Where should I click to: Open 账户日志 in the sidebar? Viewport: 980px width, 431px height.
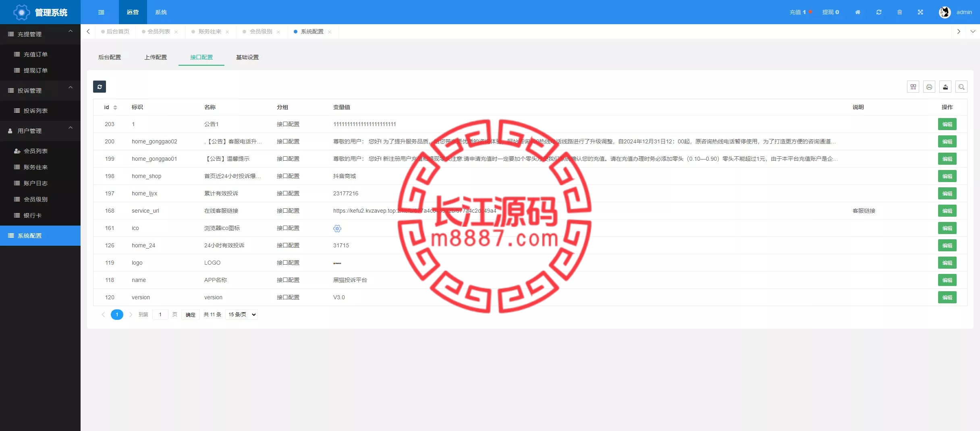[x=40, y=183]
